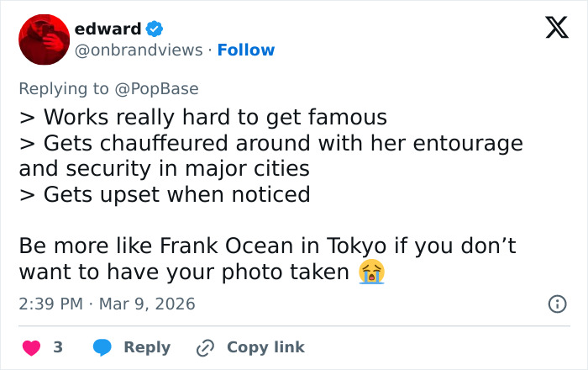Click the crying emoji in the tweet
Viewport: 588px width, 370px height.
(x=370, y=272)
